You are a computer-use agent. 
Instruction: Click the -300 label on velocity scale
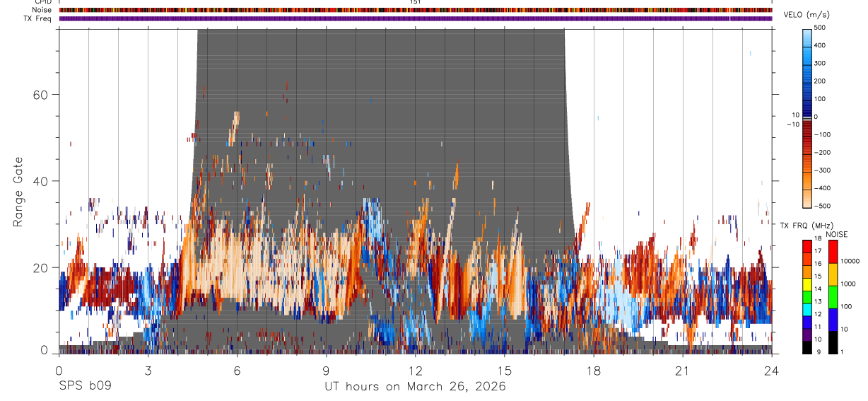click(x=823, y=170)
